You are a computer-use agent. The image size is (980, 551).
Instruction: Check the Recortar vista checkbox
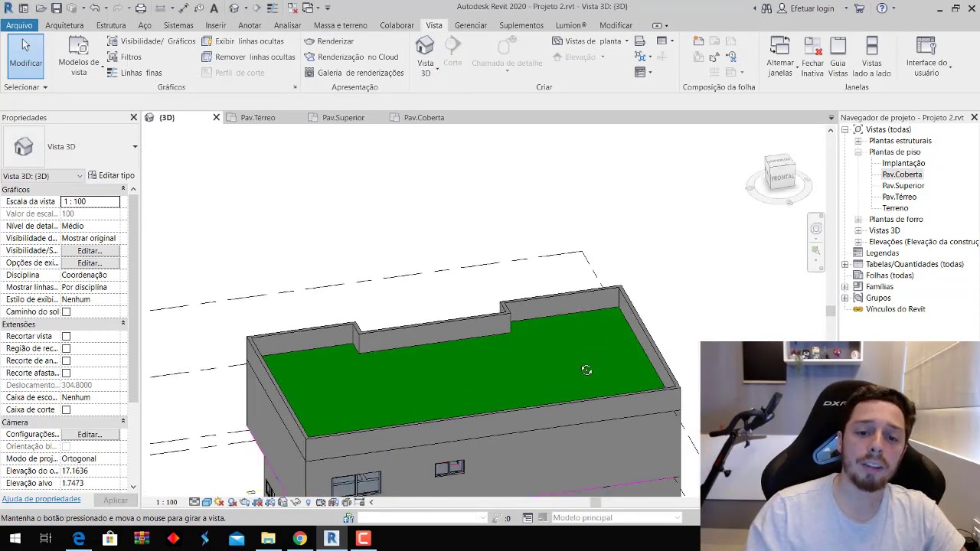point(66,336)
